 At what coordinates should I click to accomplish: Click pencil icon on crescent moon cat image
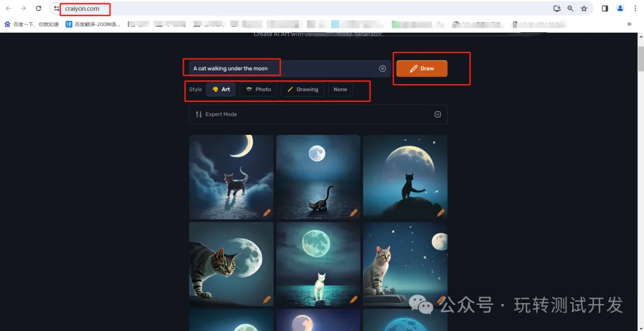[267, 213]
